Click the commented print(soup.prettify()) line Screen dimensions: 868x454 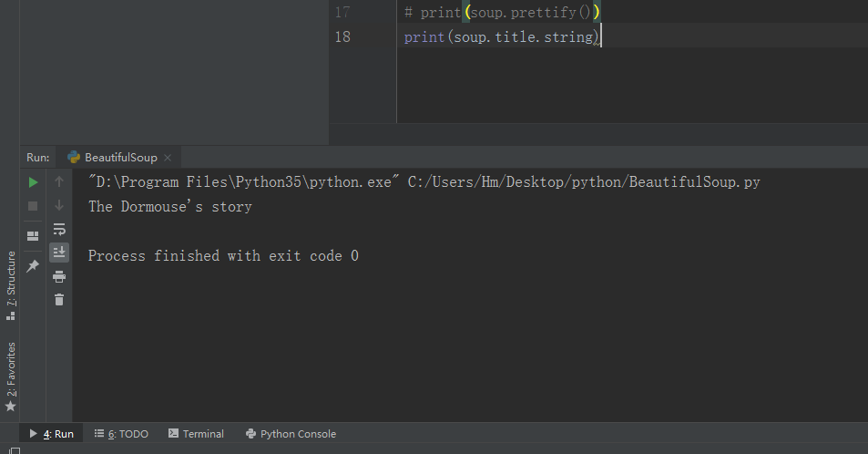coord(502,12)
